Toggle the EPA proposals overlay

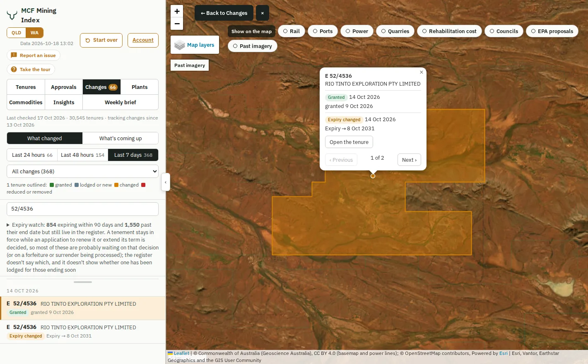pyautogui.click(x=552, y=31)
